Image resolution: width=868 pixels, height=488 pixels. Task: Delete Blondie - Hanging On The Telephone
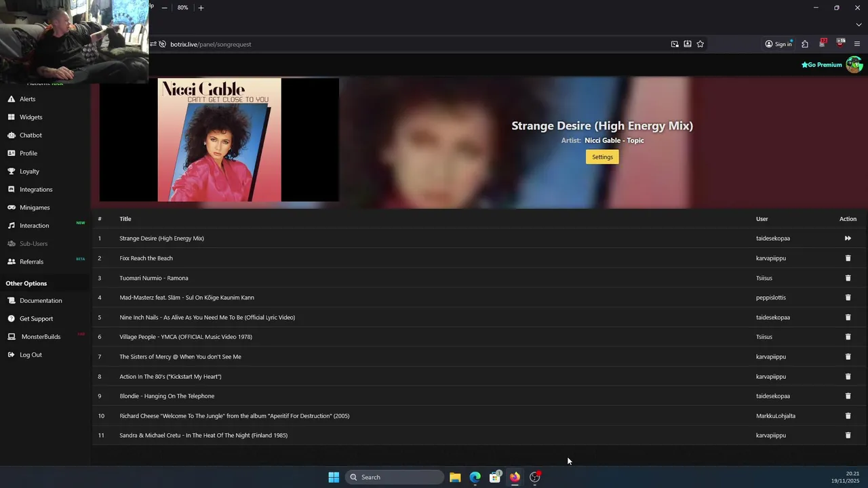click(848, 396)
